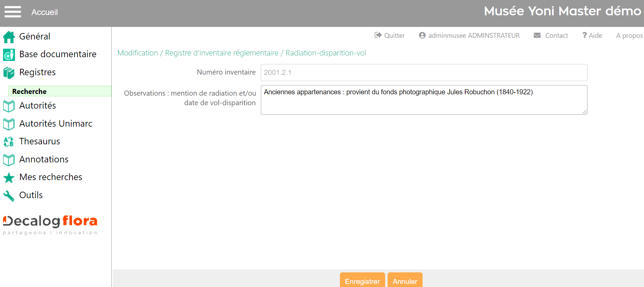Toggle the hamburger menu icon
This screenshot has height=287, width=644.
[x=13, y=12]
